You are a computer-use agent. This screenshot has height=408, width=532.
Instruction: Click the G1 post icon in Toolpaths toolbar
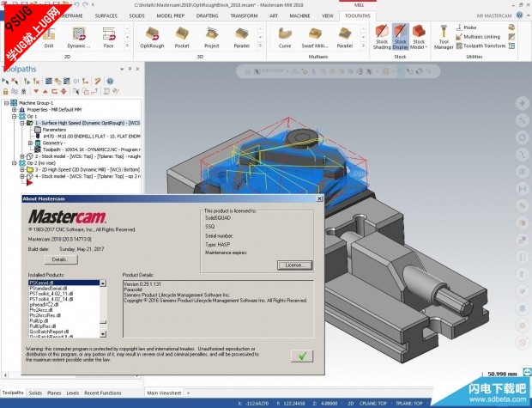76,82
